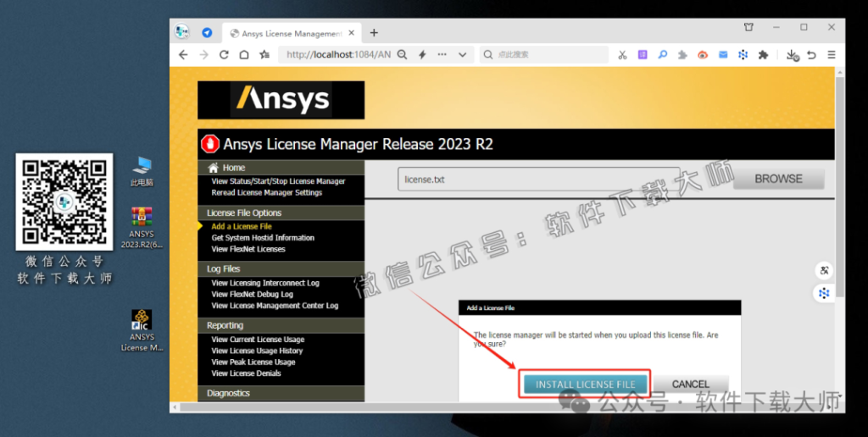This screenshot has width=868, height=437.
Task: Open the black puzzle extensions manager
Action: (x=764, y=55)
